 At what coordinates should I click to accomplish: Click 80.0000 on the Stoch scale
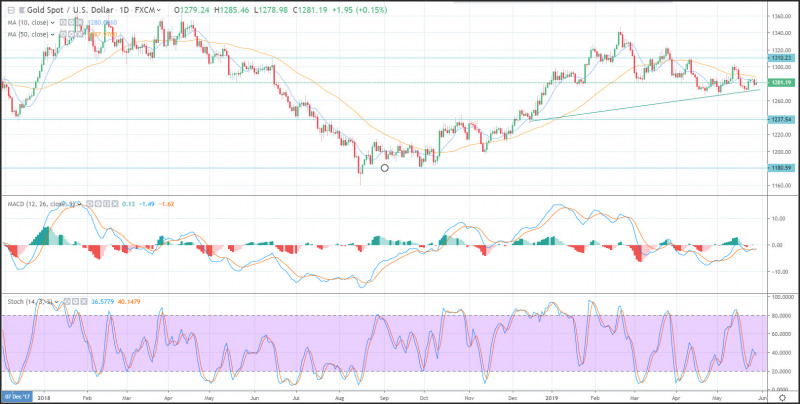(781, 315)
